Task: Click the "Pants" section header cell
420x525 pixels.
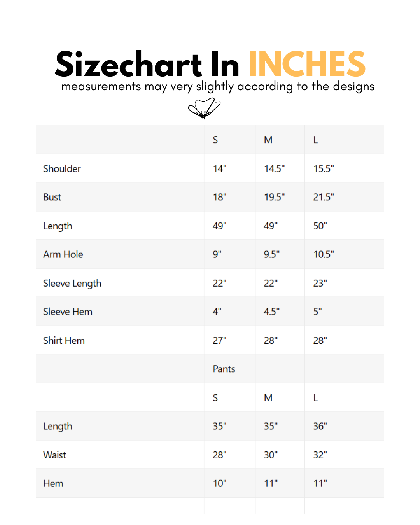Action: coord(224,369)
